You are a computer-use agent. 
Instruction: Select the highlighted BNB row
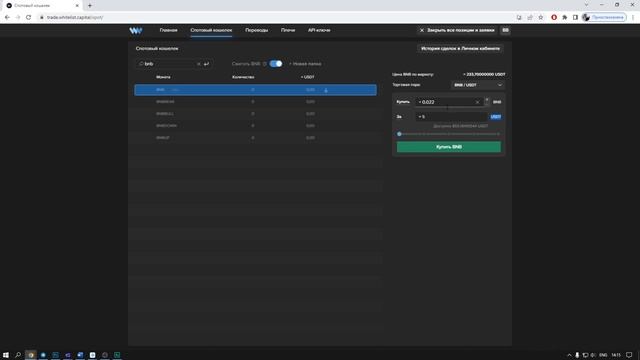pos(256,90)
